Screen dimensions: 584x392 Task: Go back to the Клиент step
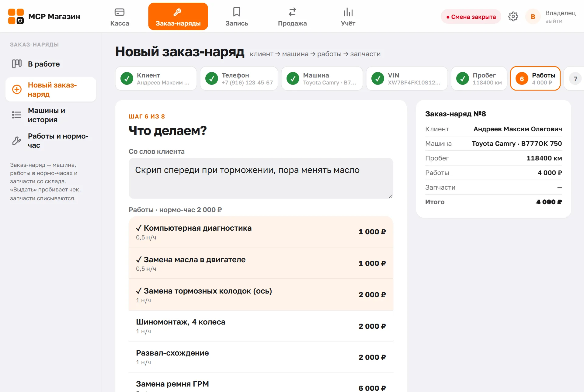pos(156,78)
